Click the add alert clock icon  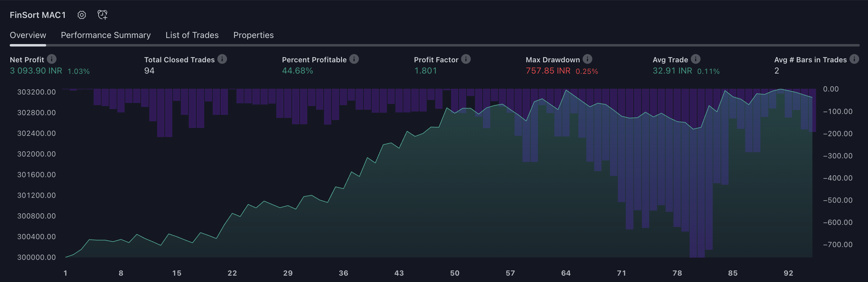102,15
